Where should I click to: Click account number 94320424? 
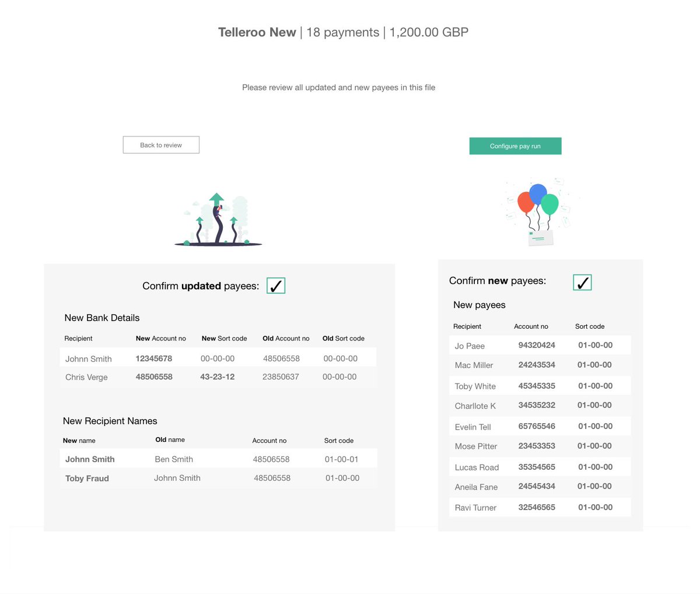(537, 345)
